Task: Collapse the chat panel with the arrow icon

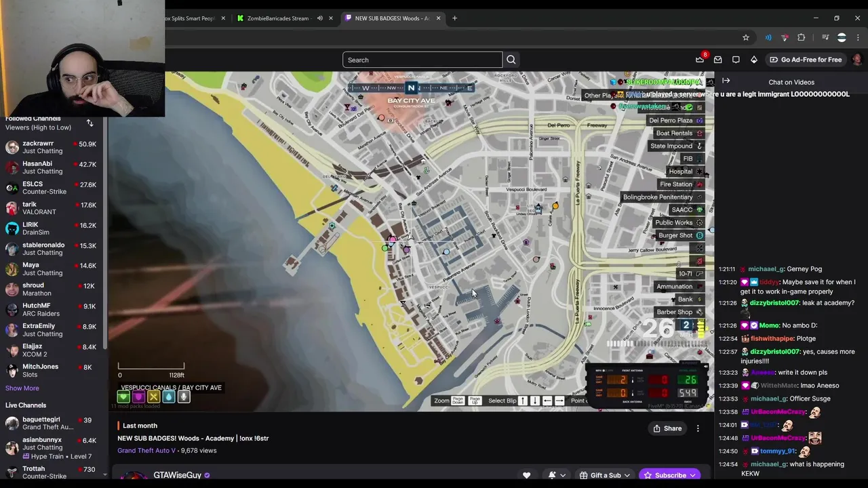Action: [726, 81]
